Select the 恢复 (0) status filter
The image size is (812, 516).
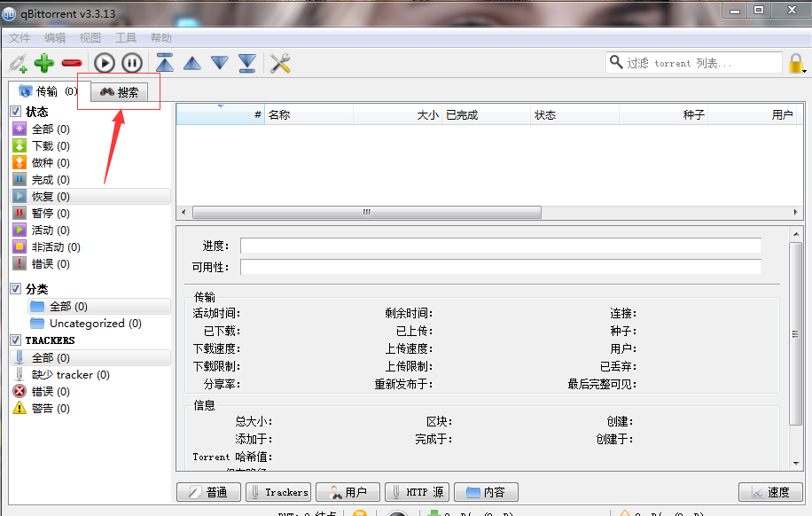pyautogui.click(x=90, y=196)
